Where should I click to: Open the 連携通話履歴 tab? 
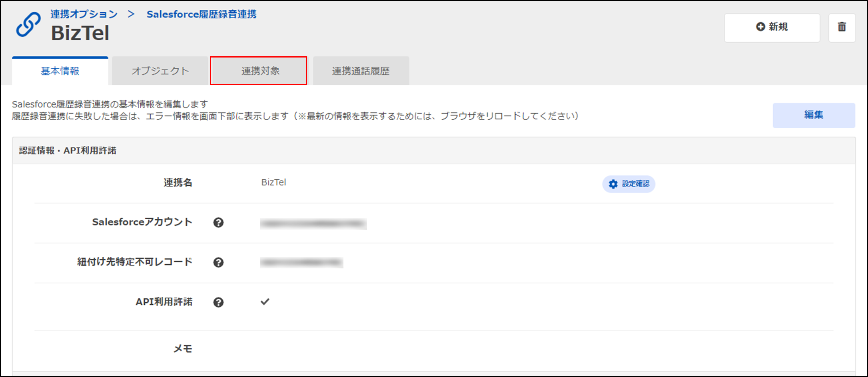click(x=361, y=71)
